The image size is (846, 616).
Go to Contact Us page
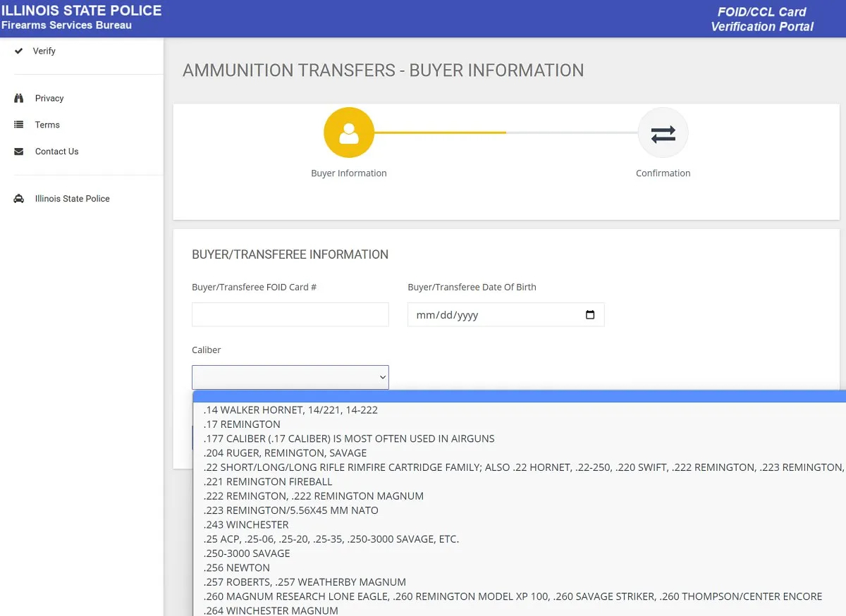[56, 152]
